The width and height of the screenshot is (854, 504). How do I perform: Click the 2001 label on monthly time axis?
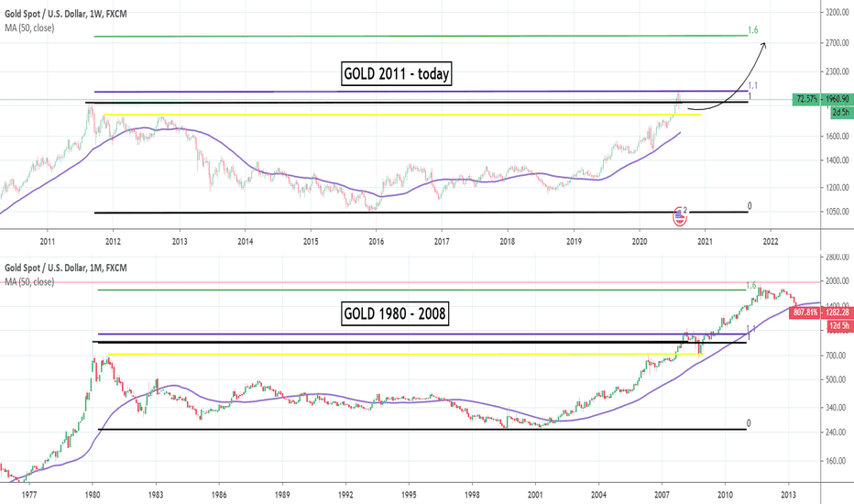535,495
